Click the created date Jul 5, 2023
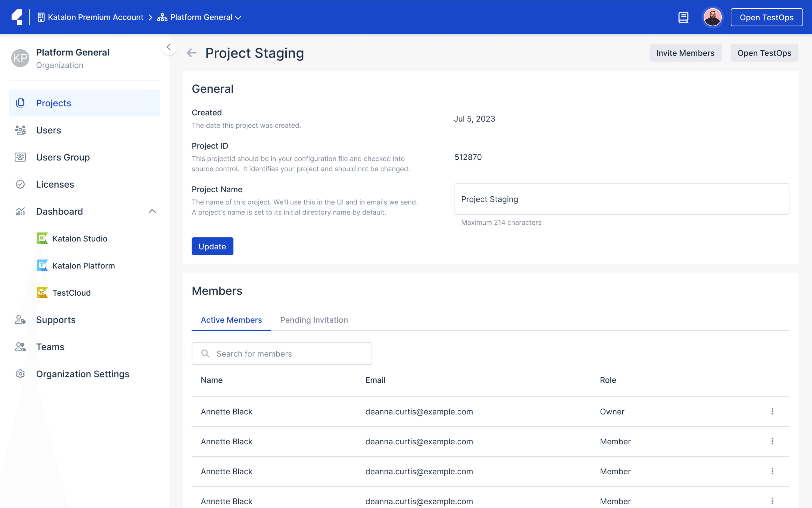 (475, 119)
